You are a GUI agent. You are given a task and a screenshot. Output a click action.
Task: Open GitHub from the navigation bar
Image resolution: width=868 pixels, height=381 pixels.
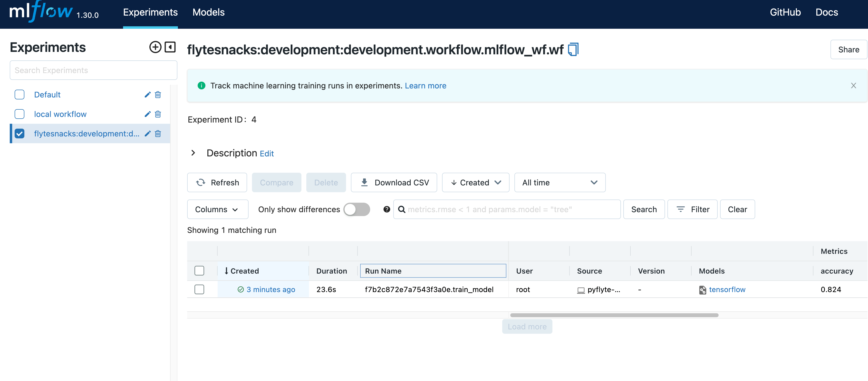(x=785, y=12)
